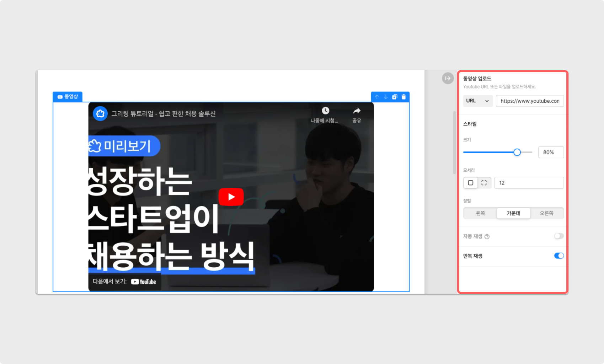Open the URL source type dropdown
Image resolution: width=604 pixels, height=364 pixels.
pos(477,101)
